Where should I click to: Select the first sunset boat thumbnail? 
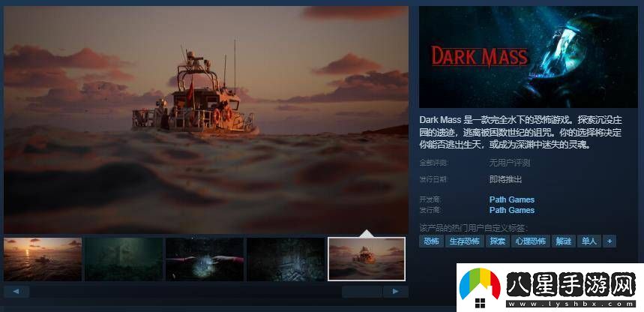43,259
